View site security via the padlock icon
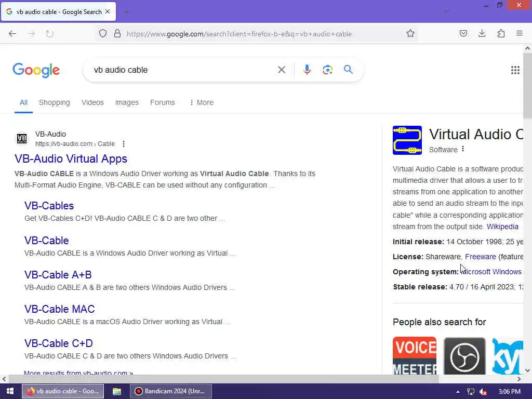 coord(117,34)
